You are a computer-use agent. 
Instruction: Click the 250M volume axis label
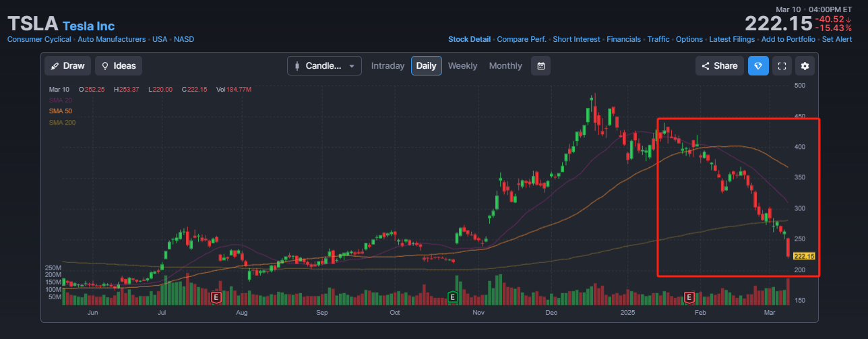tap(53, 268)
